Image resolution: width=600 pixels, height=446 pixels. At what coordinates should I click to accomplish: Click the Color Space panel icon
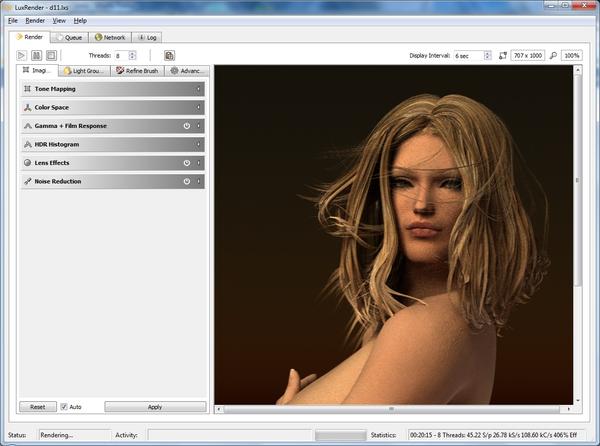pos(27,107)
